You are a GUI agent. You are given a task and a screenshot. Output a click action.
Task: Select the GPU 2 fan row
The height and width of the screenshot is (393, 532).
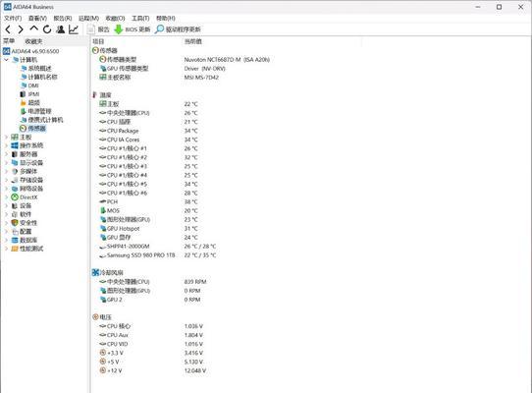114,300
